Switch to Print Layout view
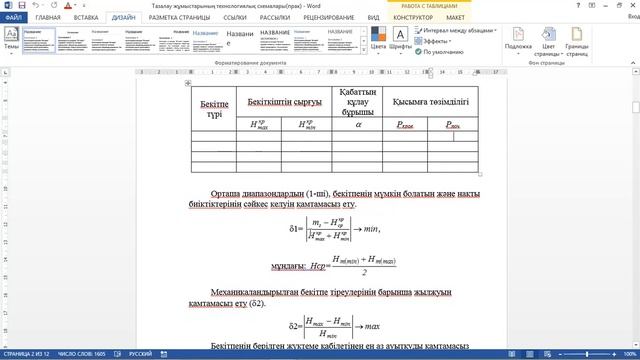 tap(529, 354)
